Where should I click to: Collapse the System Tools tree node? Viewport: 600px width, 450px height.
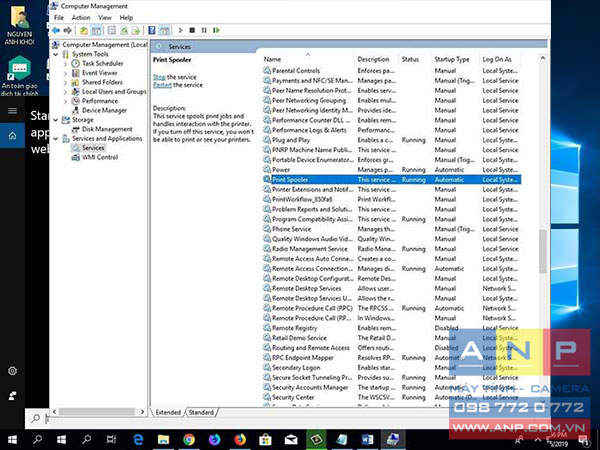pos(56,54)
